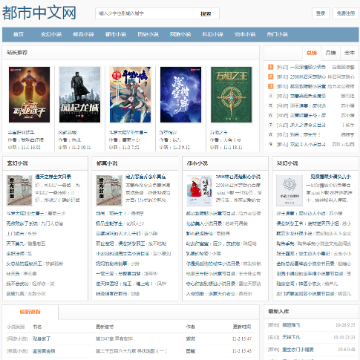The height and width of the screenshot is (360, 360).
Task: Go to 首页 in the navigation bar
Action: 19,34
